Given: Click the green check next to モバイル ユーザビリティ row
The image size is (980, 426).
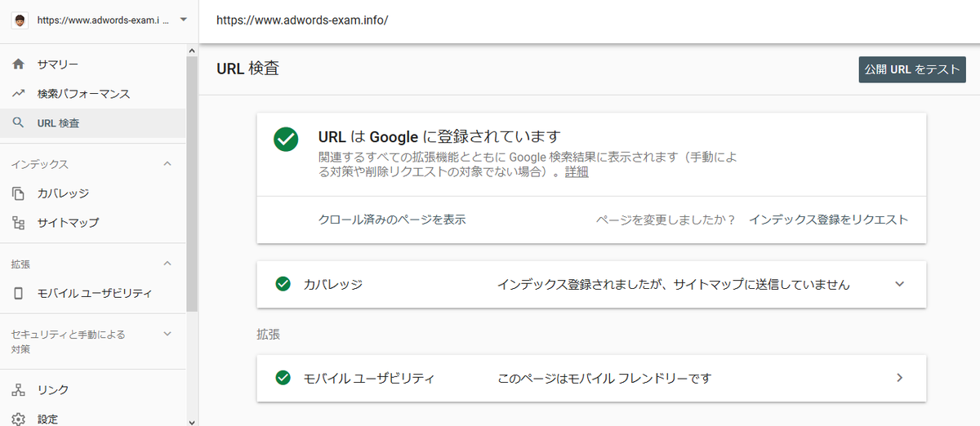Looking at the screenshot, I should [283, 378].
